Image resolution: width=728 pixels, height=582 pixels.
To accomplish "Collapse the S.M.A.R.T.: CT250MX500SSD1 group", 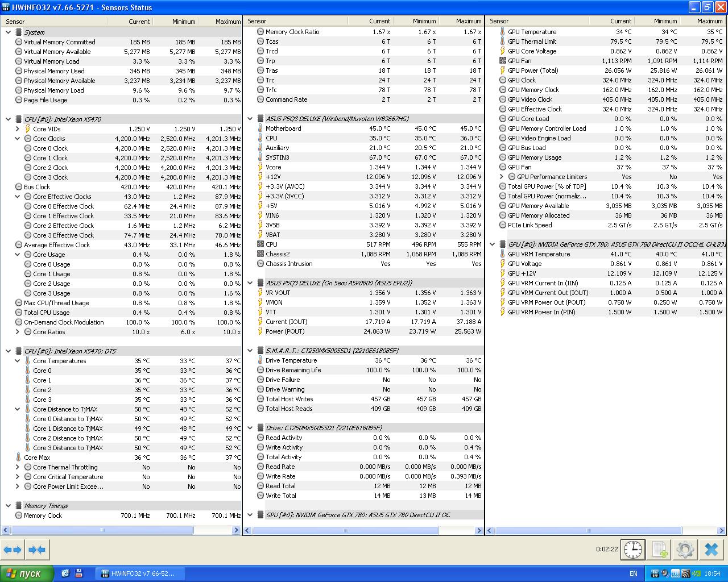I will coord(250,351).
